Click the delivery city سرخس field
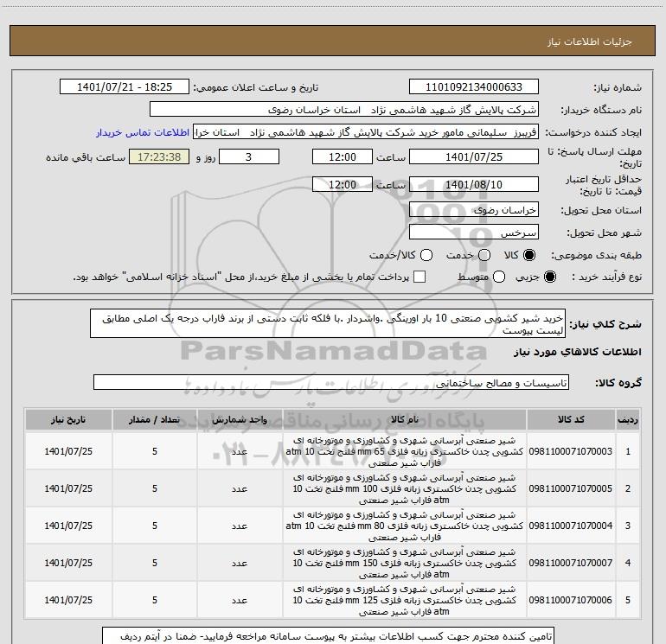The image size is (666, 644). (x=473, y=233)
